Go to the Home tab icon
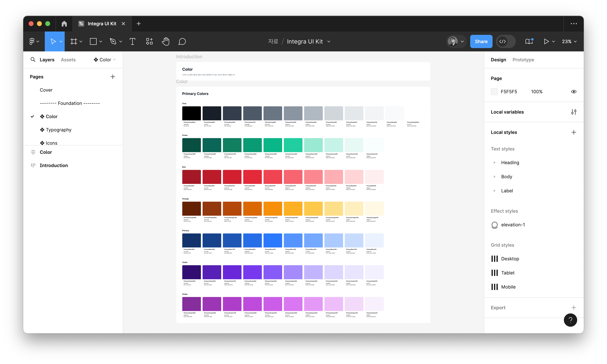Viewport: 607px width, 364px height. pyautogui.click(x=64, y=24)
